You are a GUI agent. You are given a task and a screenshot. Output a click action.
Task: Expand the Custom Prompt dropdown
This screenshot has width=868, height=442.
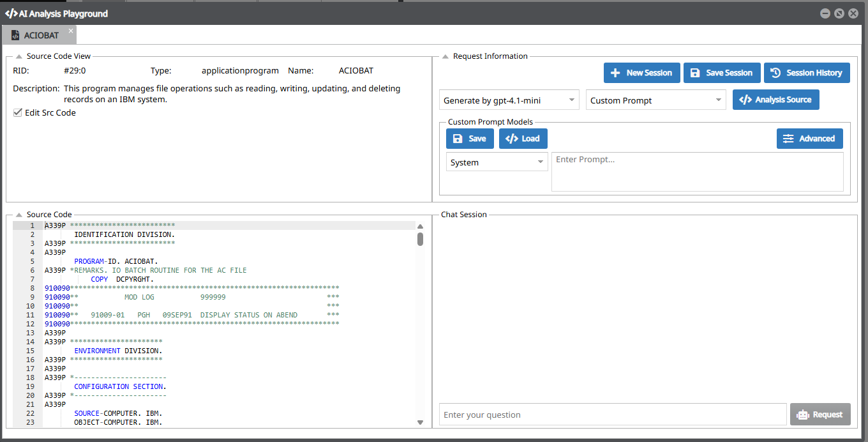coord(655,100)
